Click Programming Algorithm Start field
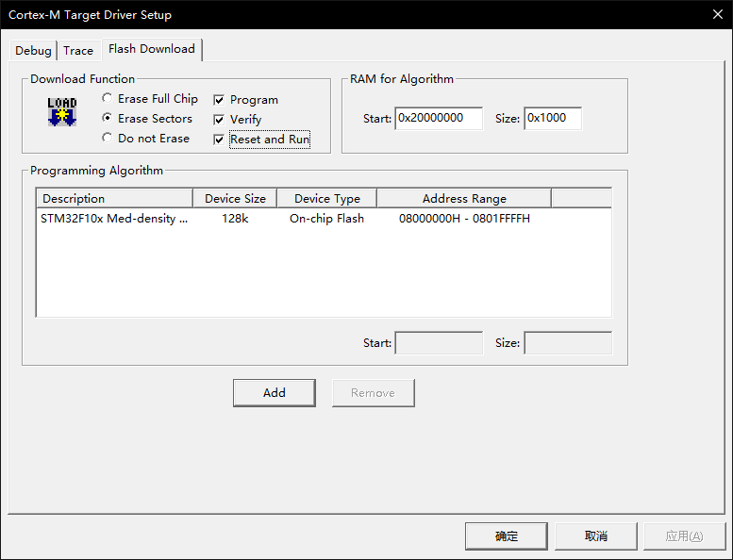The height and width of the screenshot is (560, 733). point(439,343)
